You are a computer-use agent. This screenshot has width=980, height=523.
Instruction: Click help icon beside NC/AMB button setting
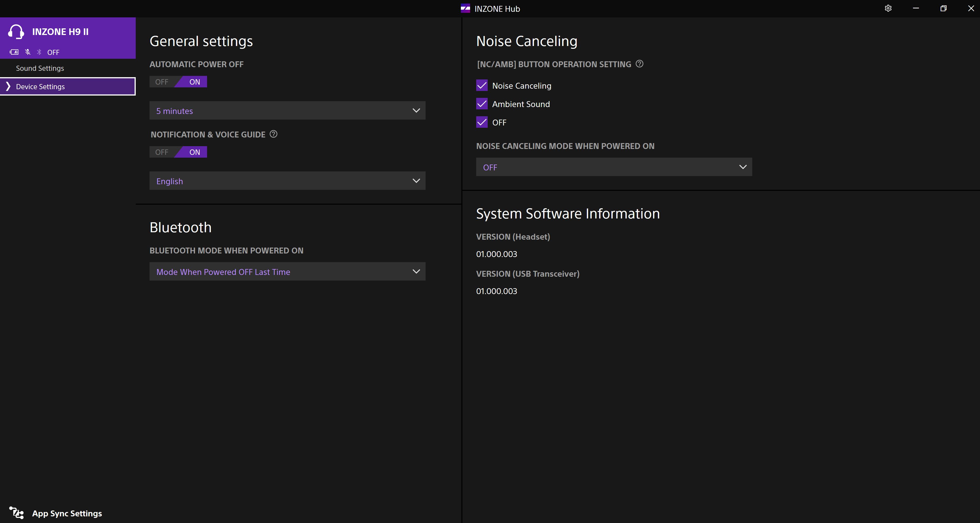coord(640,64)
